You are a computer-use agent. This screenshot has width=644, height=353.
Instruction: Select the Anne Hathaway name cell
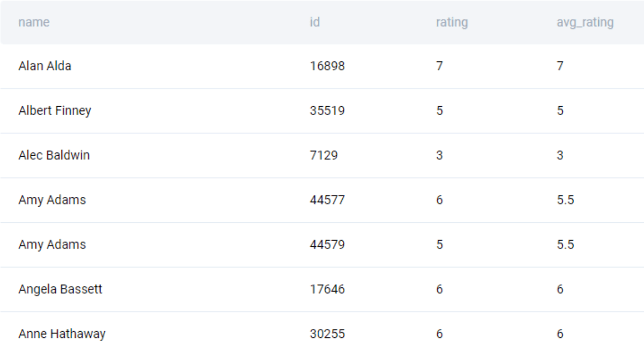coord(62,334)
